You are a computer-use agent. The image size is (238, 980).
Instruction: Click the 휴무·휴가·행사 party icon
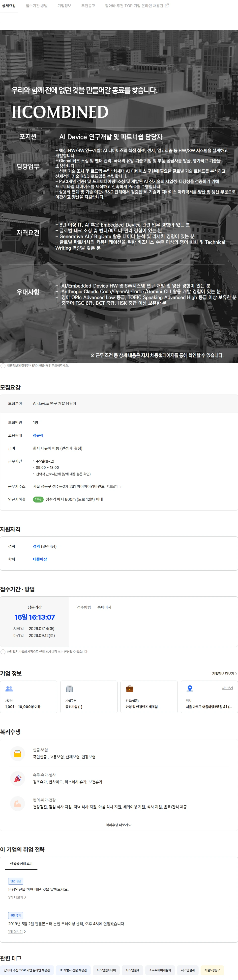click(18, 778)
